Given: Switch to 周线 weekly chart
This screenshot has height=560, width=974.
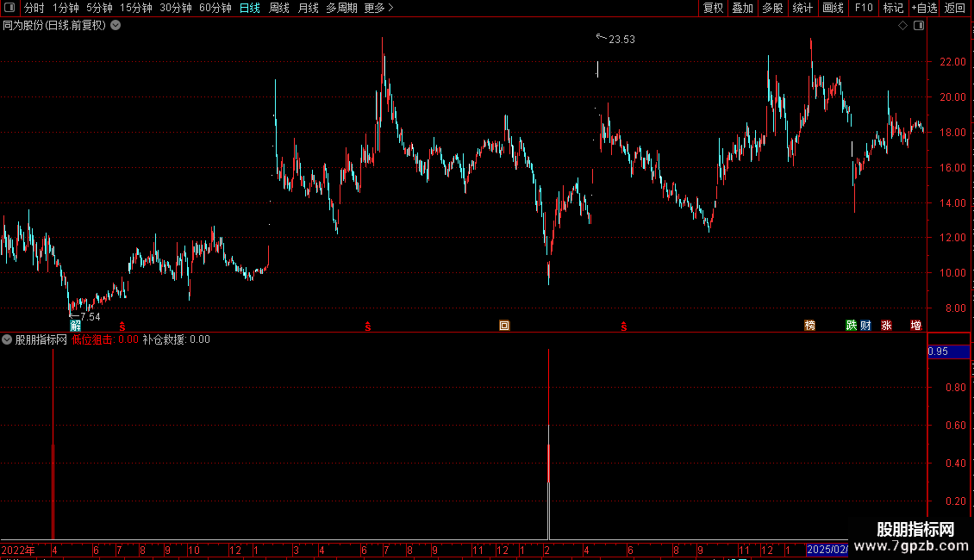Looking at the screenshot, I should click(279, 8).
